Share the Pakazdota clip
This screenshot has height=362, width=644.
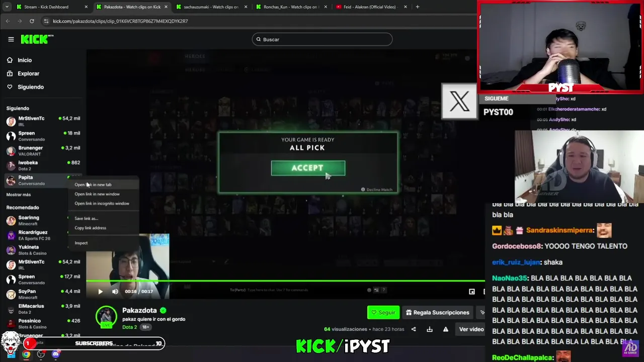(x=414, y=329)
